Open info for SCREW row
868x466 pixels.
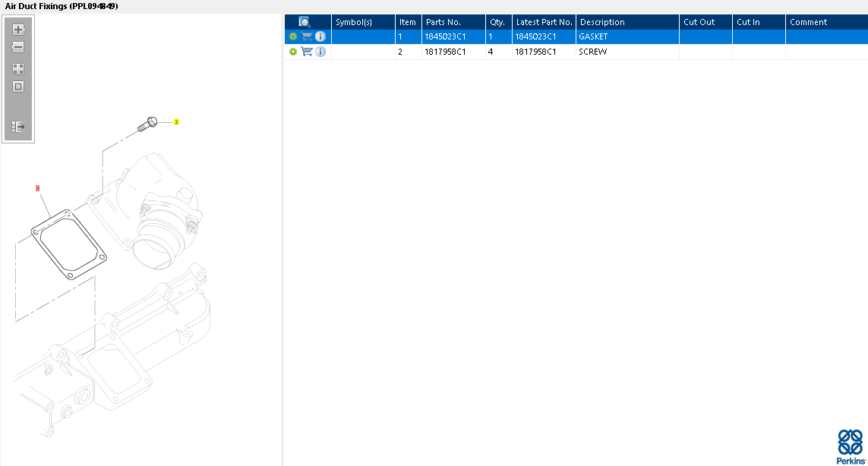tap(320, 52)
